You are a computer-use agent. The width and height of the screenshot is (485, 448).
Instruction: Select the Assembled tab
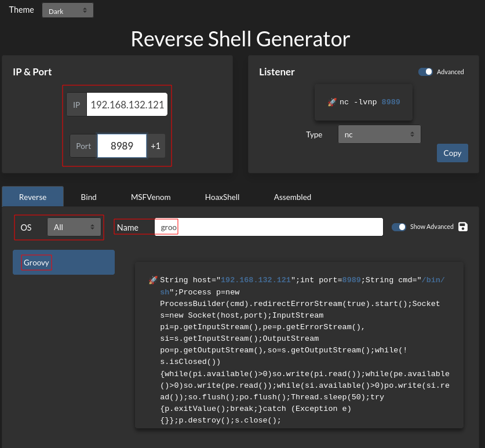pos(292,197)
